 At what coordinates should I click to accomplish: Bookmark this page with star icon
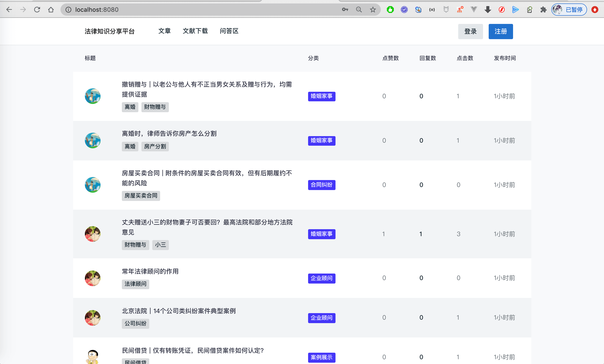click(x=373, y=10)
